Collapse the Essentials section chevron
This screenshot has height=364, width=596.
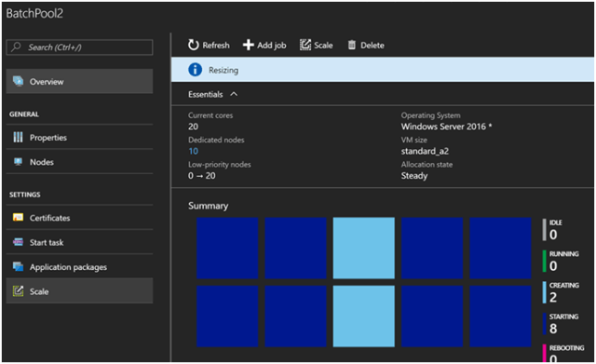click(234, 94)
